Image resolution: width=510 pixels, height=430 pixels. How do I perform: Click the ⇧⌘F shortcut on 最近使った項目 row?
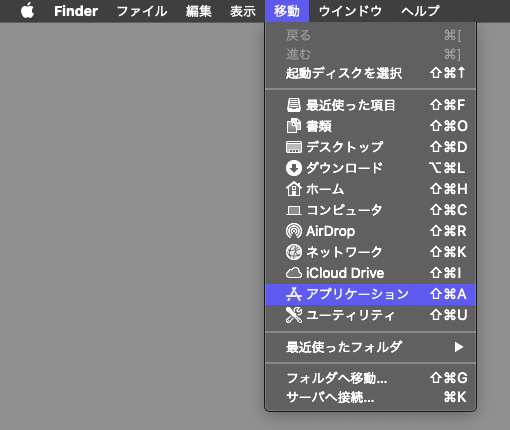click(x=448, y=105)
